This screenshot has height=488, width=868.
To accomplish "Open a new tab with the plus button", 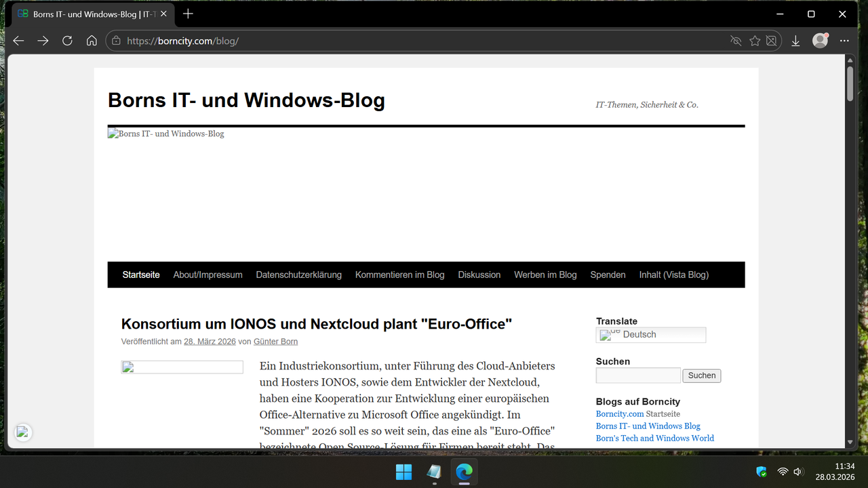I will (x=188, y=14).
